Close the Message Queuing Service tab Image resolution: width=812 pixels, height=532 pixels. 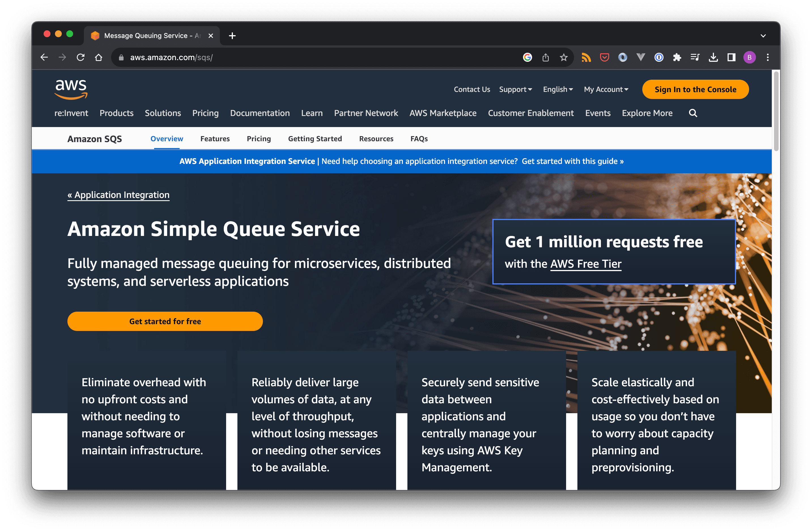click(211, 35)
